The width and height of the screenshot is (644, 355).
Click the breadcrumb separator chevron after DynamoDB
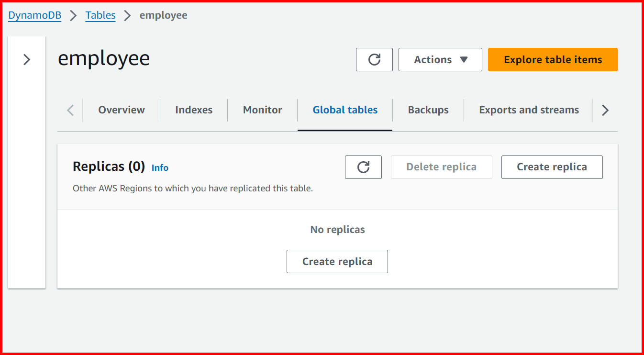74,15
